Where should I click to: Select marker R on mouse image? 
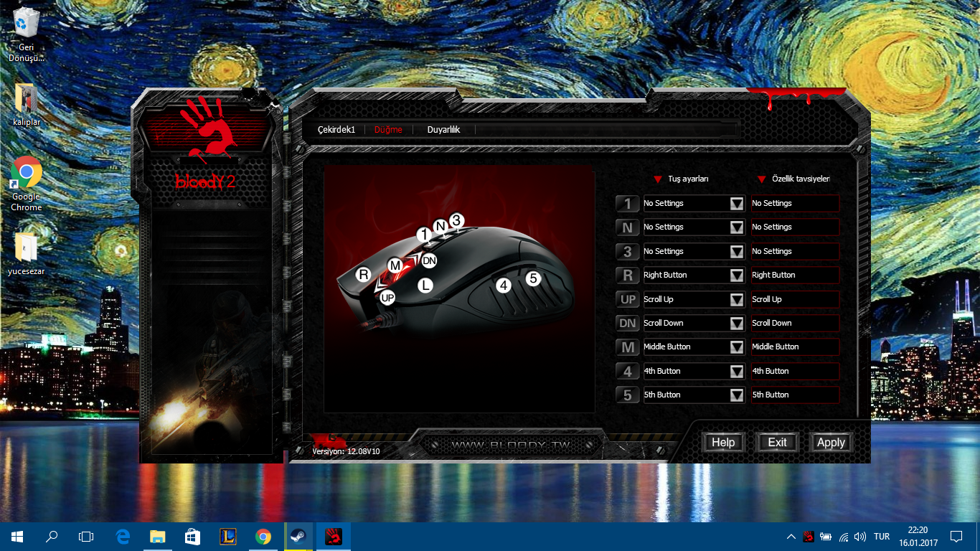(364, 274)
